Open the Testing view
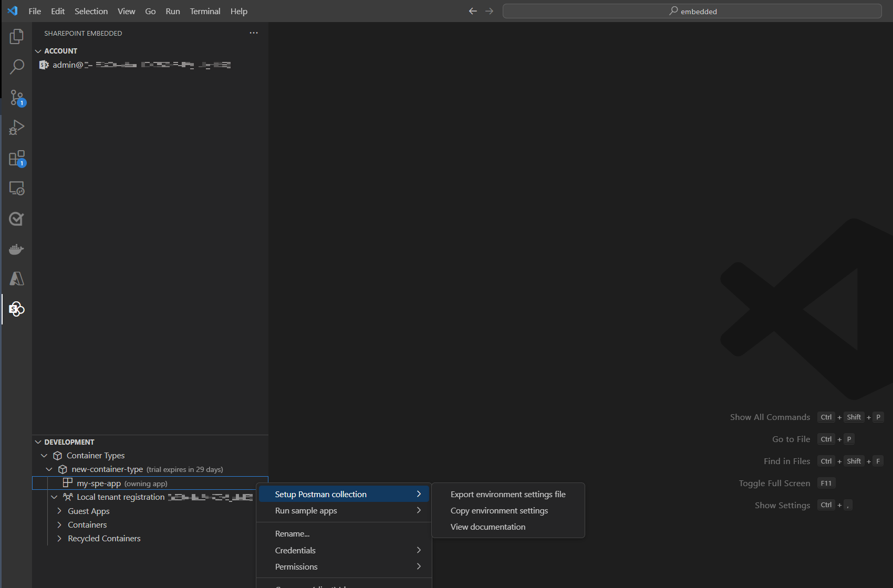Image resolution: width=893 pixels, height=588 pixels. [16, 218]
